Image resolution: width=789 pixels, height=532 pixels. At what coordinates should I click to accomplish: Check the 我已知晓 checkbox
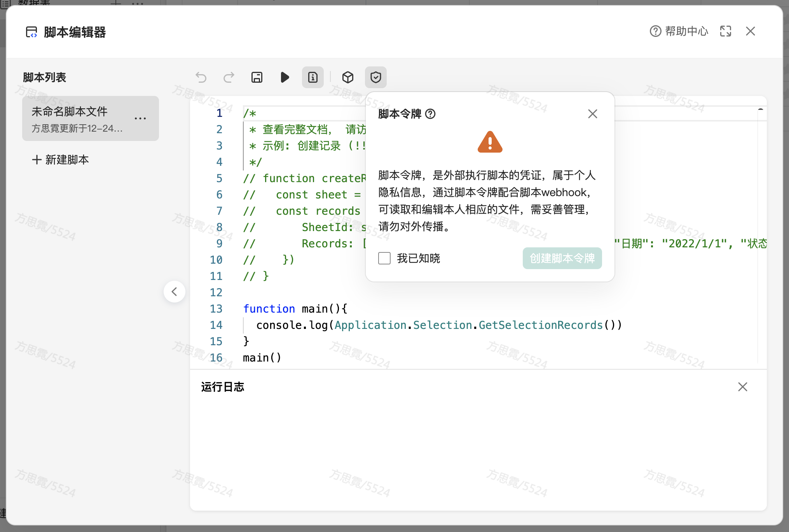point(384,258)
